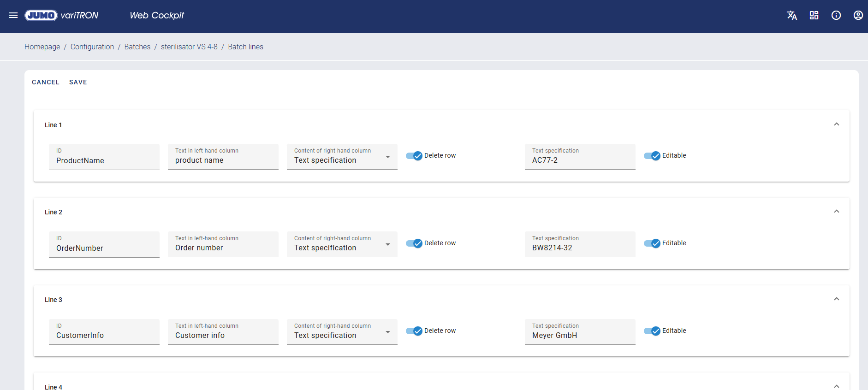Navigate to Batches breadcrumb link

click(137, 47)
